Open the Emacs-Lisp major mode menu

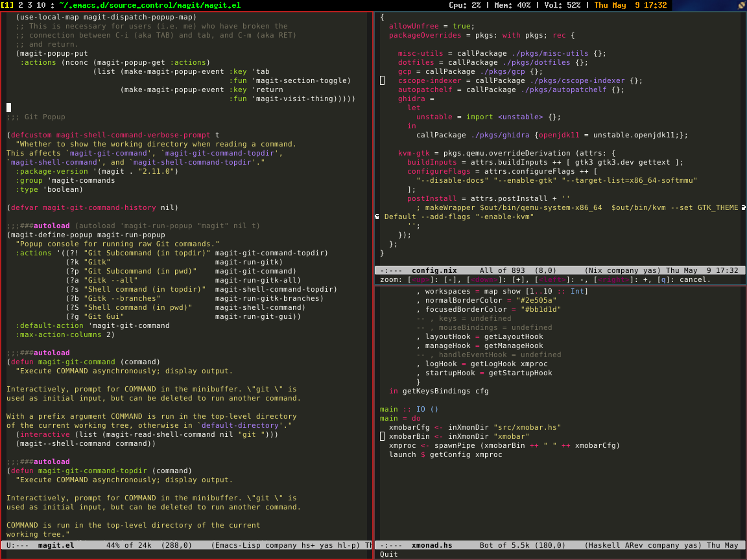[x=238, y=545]
